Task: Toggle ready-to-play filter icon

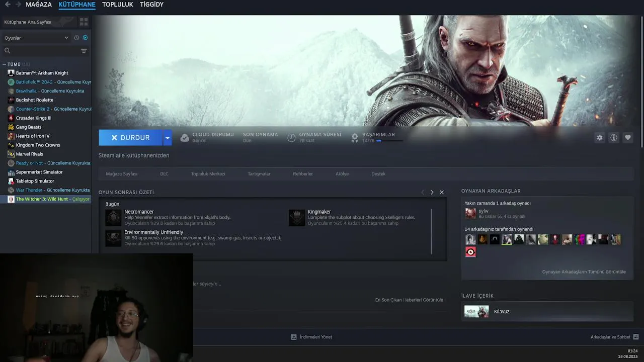Action: 85,38
